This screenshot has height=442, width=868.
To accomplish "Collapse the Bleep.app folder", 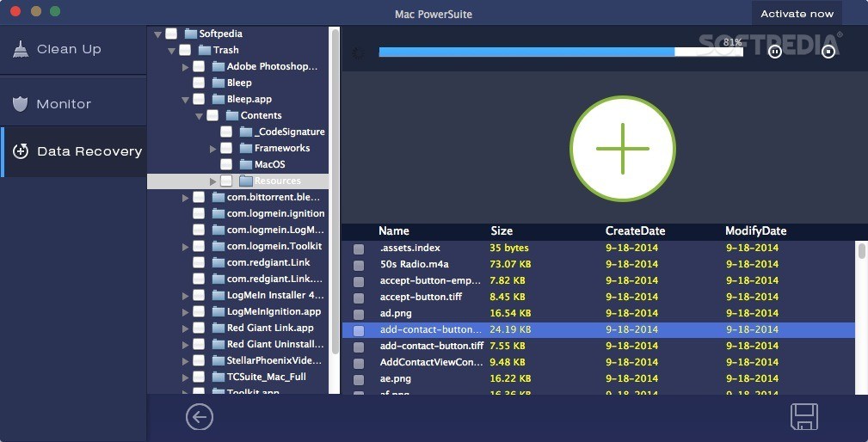I will 186,100.
